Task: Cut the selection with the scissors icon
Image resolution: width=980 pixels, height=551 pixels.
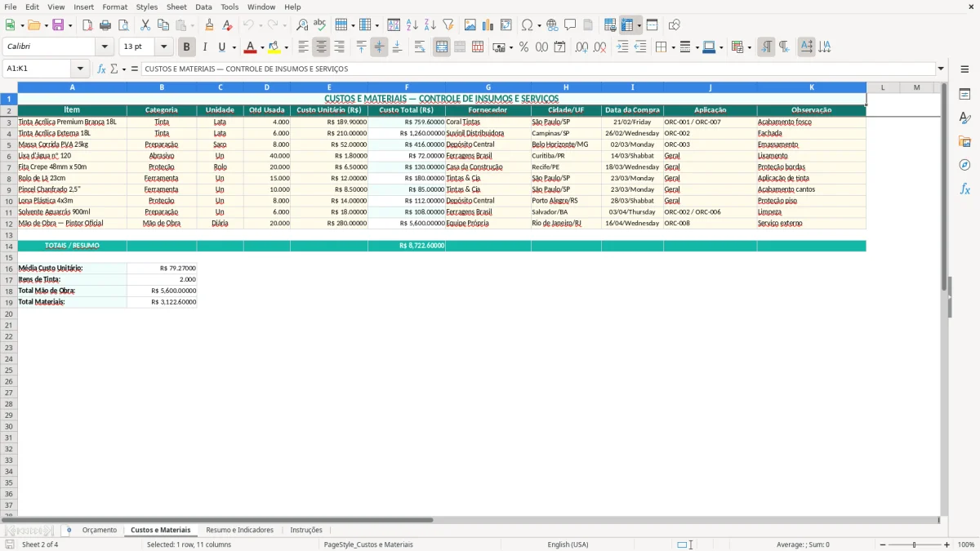Action: [x=145, y=25]
